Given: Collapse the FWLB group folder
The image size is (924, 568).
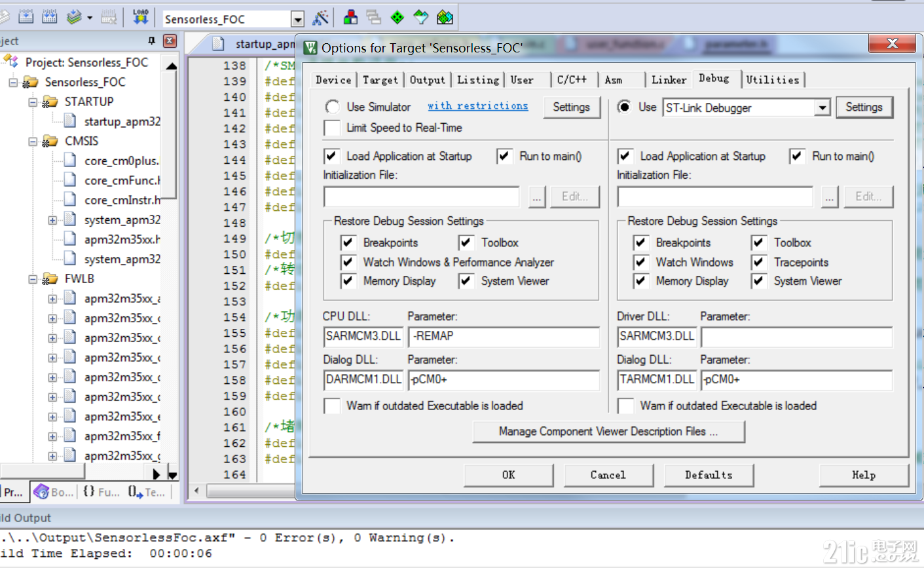Looking at the screenshot, I should [x=33, y=278].
